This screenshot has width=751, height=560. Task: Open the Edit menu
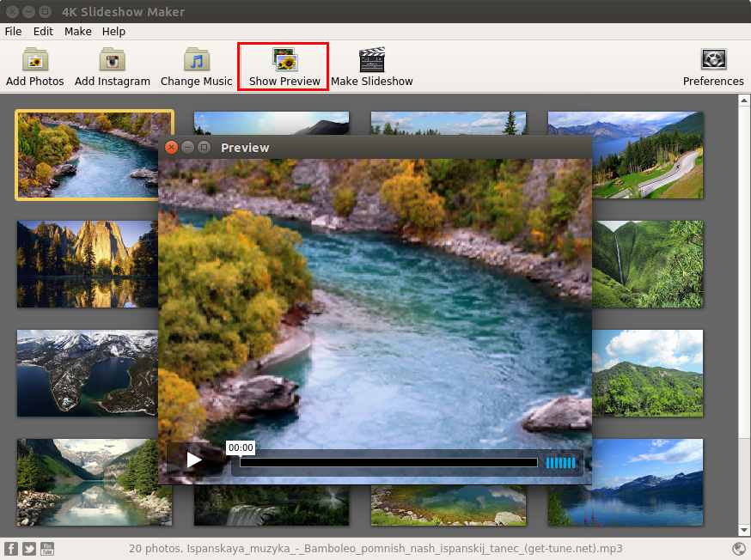pyautogui.click(x=43, y=32)
